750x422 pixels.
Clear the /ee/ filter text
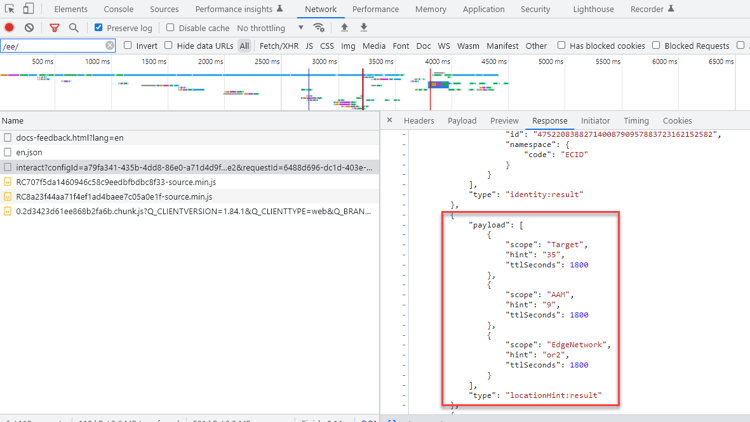click(110, 46)
